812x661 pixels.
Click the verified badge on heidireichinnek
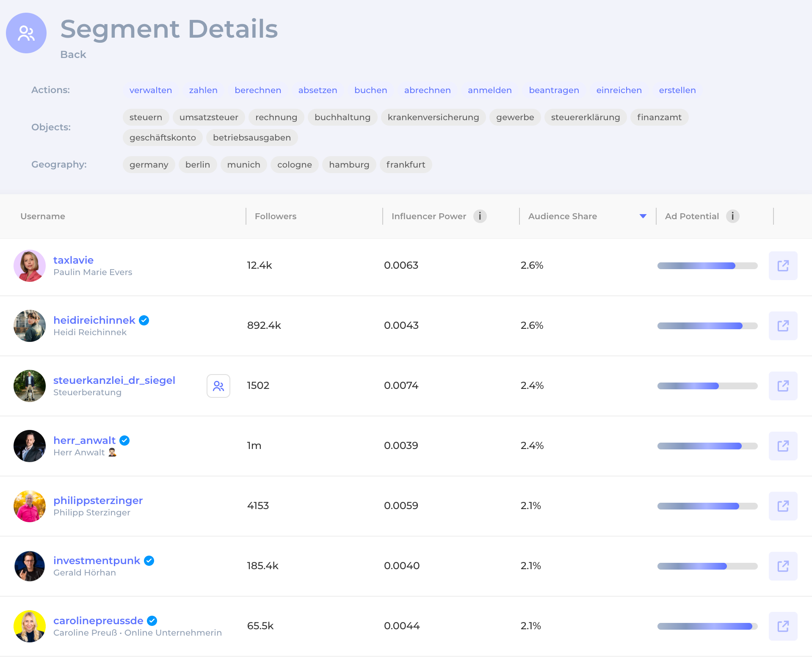pyautogui.click(x=144, y=320)
